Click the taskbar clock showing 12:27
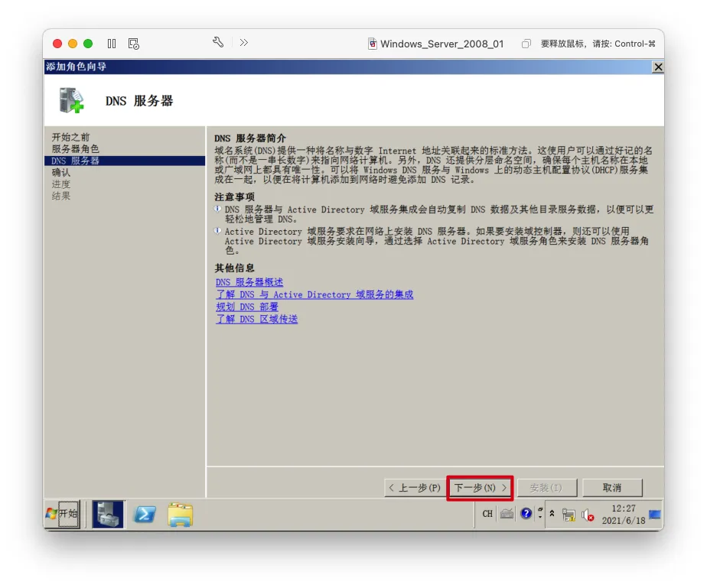 (624, 514)
